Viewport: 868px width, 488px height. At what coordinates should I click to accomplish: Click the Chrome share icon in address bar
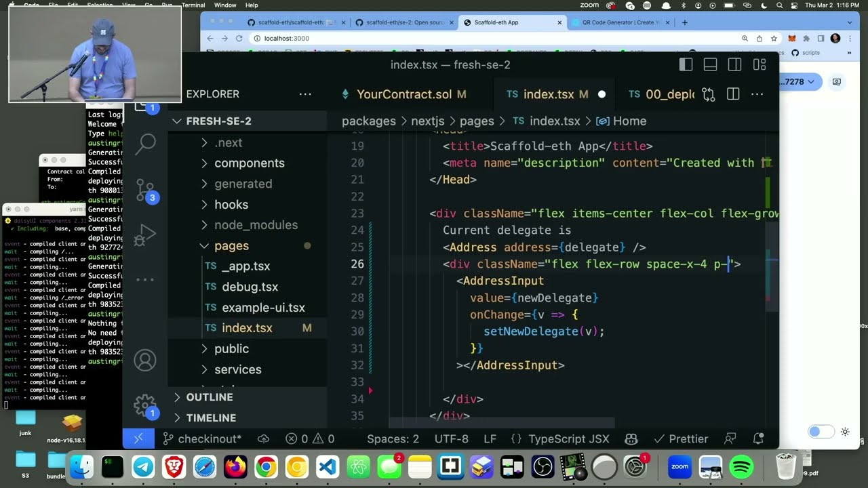[x=759, y=39]
